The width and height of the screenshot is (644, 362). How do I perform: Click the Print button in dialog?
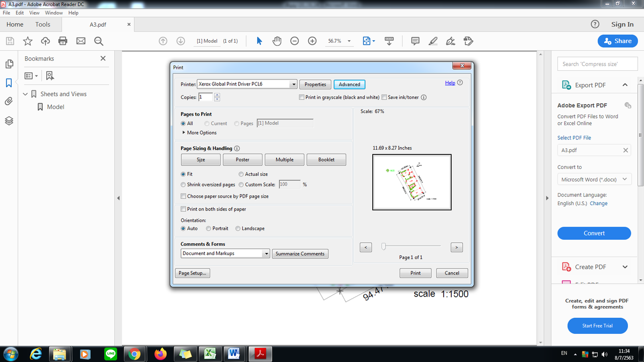pos(416,273)
